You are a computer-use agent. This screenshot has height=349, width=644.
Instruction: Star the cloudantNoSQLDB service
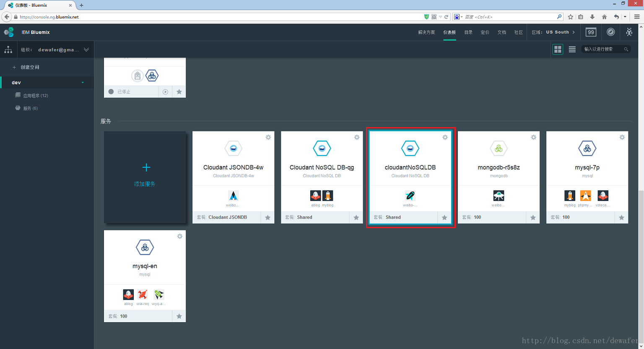444,217
